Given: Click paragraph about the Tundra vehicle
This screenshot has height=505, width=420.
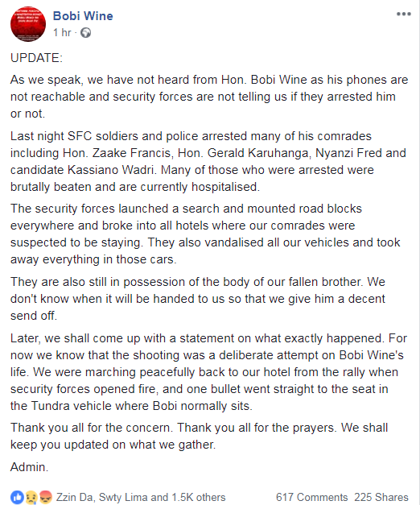Looking at the screenshot, I should click(x=208, y=372).
